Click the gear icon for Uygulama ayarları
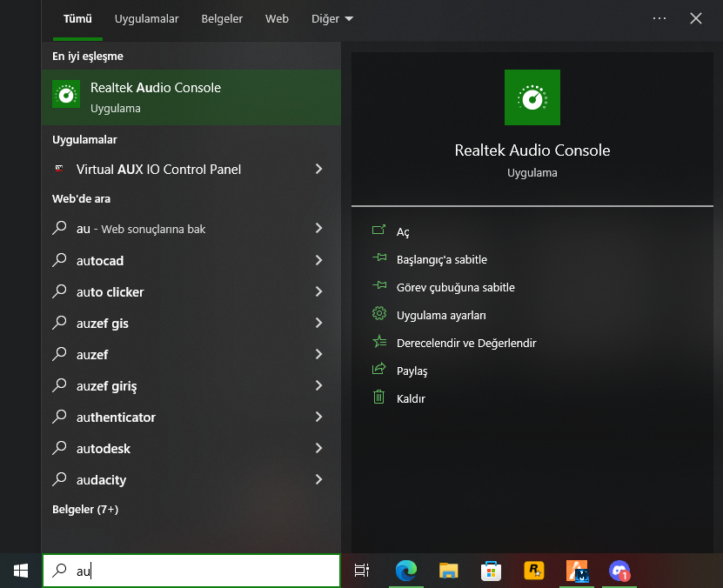Viewport: 723px width, 588px height. coord(379,313)
